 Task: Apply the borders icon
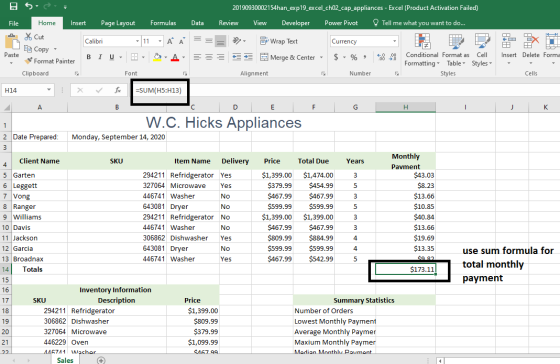coord(134,57)
